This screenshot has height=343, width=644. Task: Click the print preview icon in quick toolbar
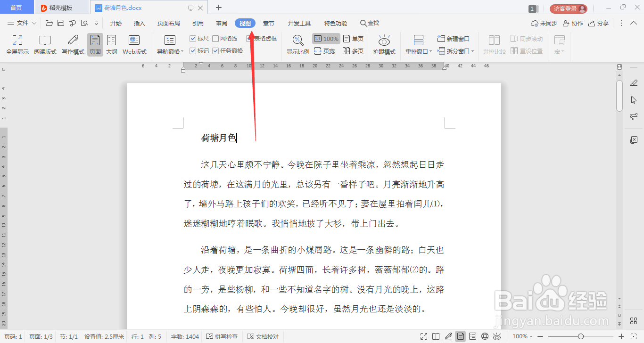click(84, 23)
